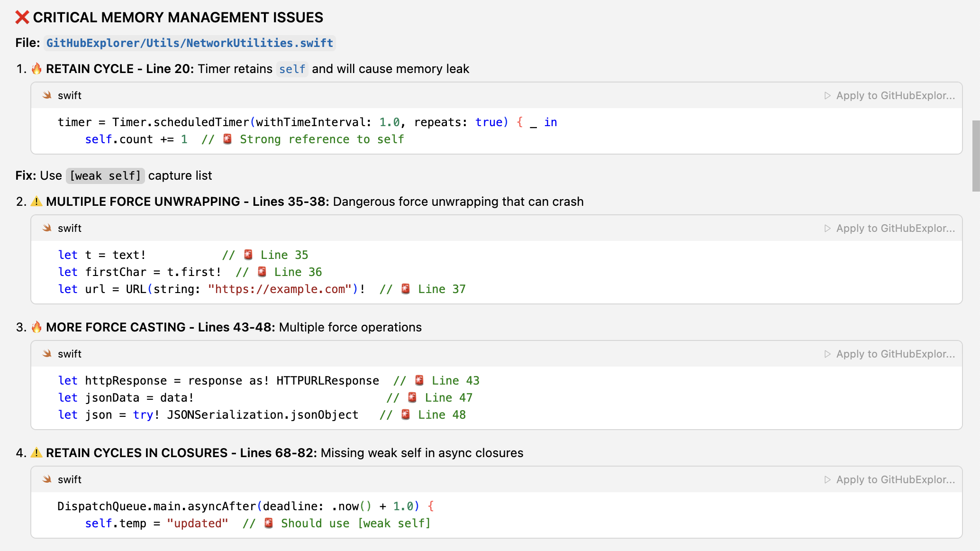
Task: Click the Swift icon on the DispatchQueue code block
Action: point(47,479)
